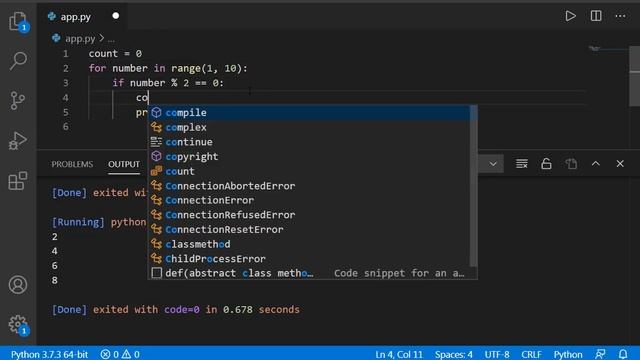The width and height of the screenshot is (640, 360).
Task: Close the output panel
Action: (x=620, y=164)
